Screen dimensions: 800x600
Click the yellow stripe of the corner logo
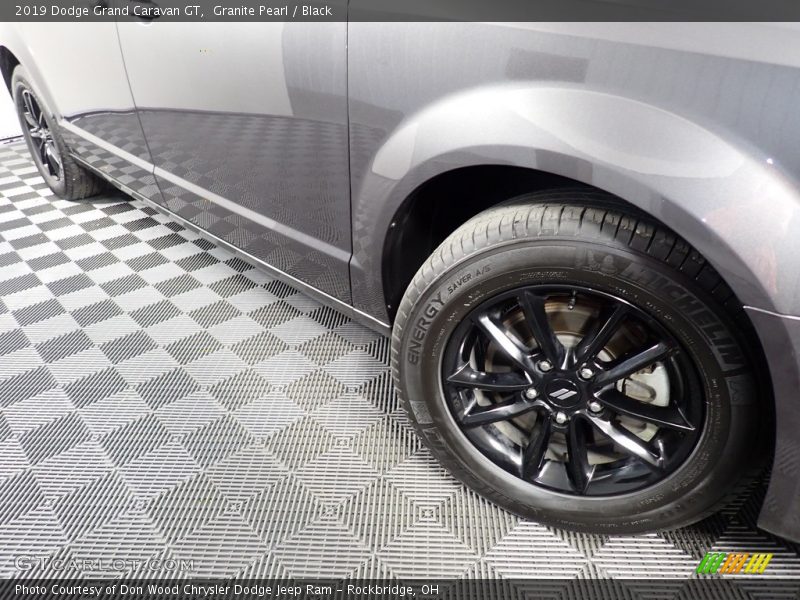coord(757,562)
